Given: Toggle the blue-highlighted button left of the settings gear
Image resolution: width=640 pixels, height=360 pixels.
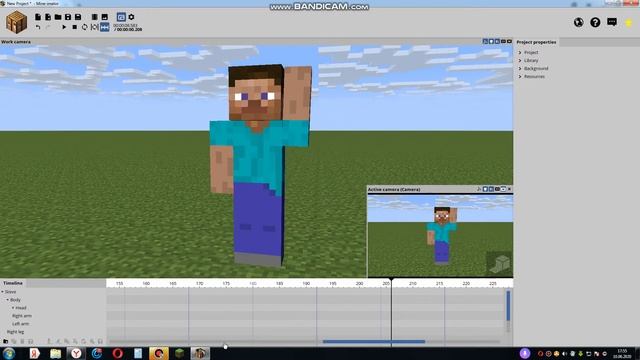Looking at the screenshot, I should pos(121,17).
